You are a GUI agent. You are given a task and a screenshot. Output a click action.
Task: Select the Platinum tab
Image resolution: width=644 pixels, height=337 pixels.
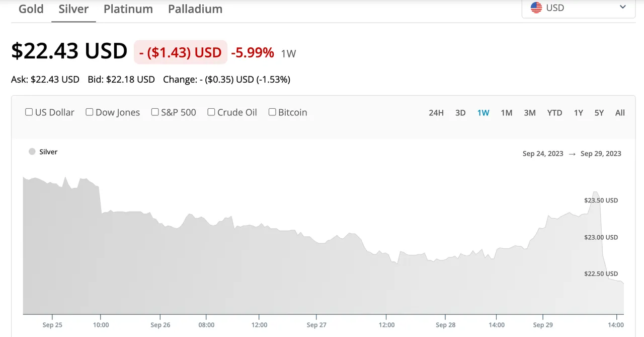tap(128, 9)
